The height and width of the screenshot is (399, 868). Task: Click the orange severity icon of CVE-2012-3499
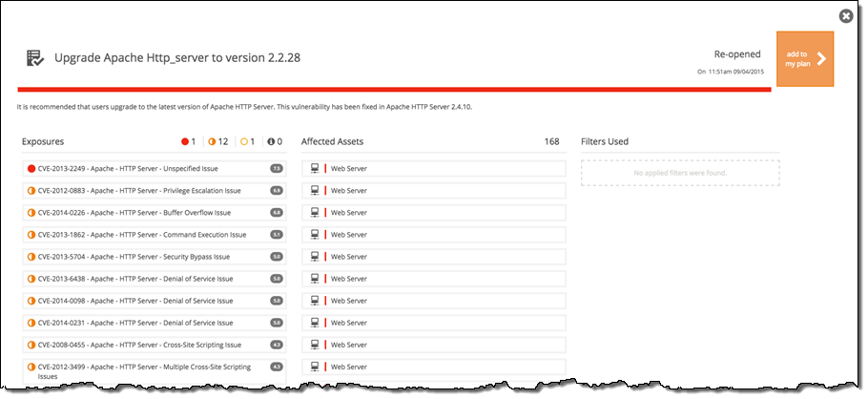(x=31, y=367)
